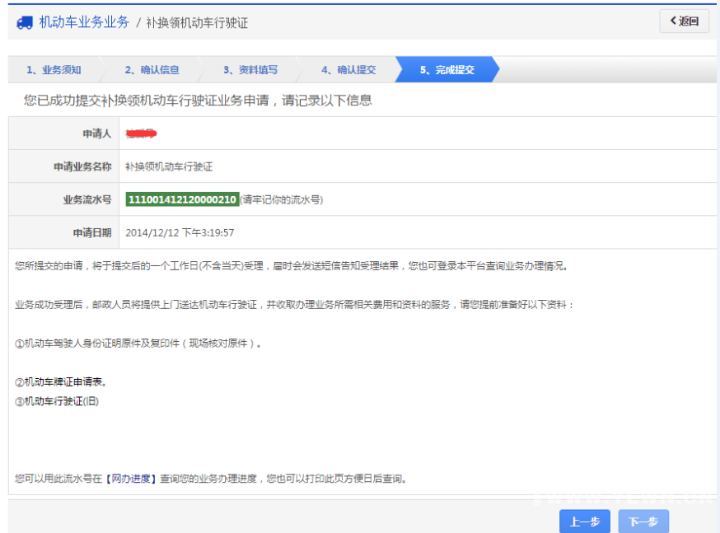Go to step 1 业务须知

[54, 70]
